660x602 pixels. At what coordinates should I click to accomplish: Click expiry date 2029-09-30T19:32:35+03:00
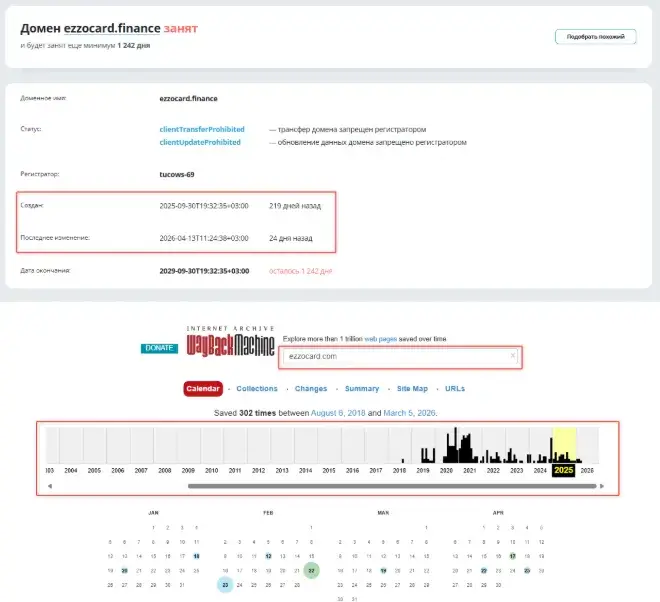pos(204,271)
